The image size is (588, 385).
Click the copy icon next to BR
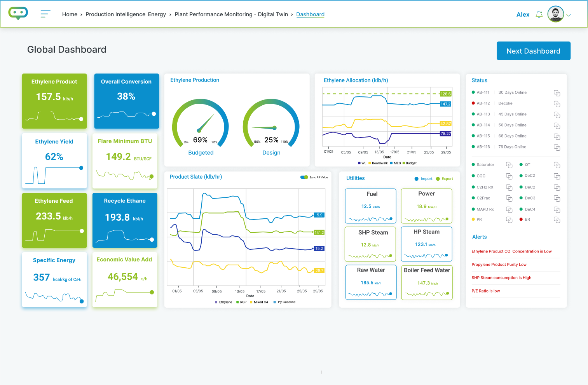(x=557, y=220)
